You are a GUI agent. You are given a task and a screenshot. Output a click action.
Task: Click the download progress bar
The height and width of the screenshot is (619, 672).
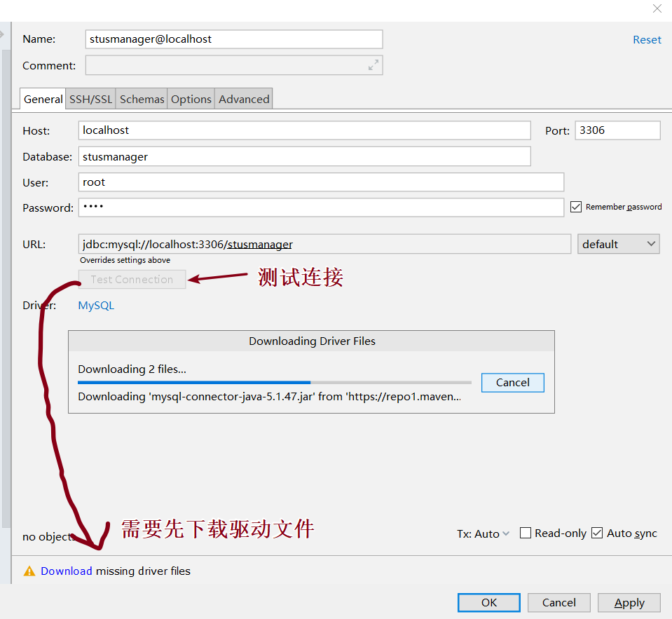[275, 382]
